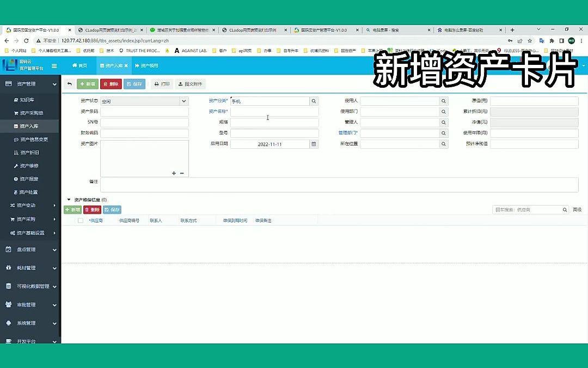Open the 资产分类 magnifier search icon
Image resolution: width=588 pixels, height=368 pixels.
click(314, 100)
